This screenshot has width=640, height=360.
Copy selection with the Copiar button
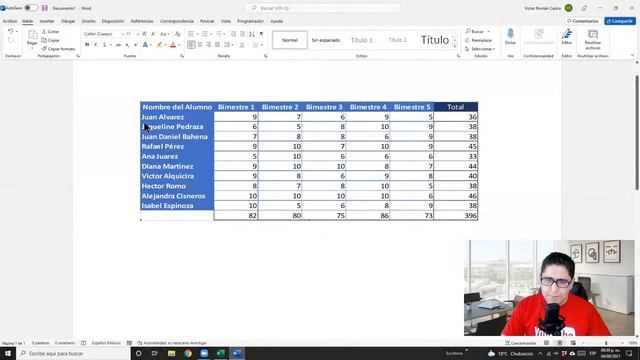click(x=51, y=40)
